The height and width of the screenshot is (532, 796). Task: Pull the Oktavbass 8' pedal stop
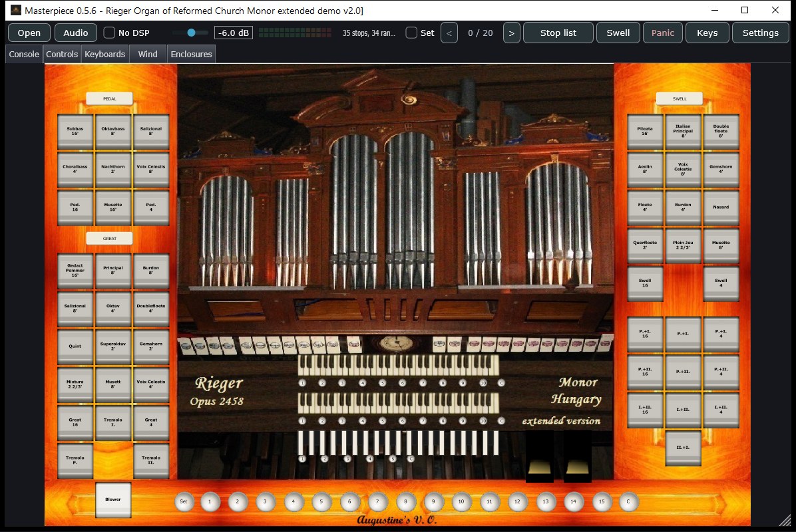pos(113,132)
